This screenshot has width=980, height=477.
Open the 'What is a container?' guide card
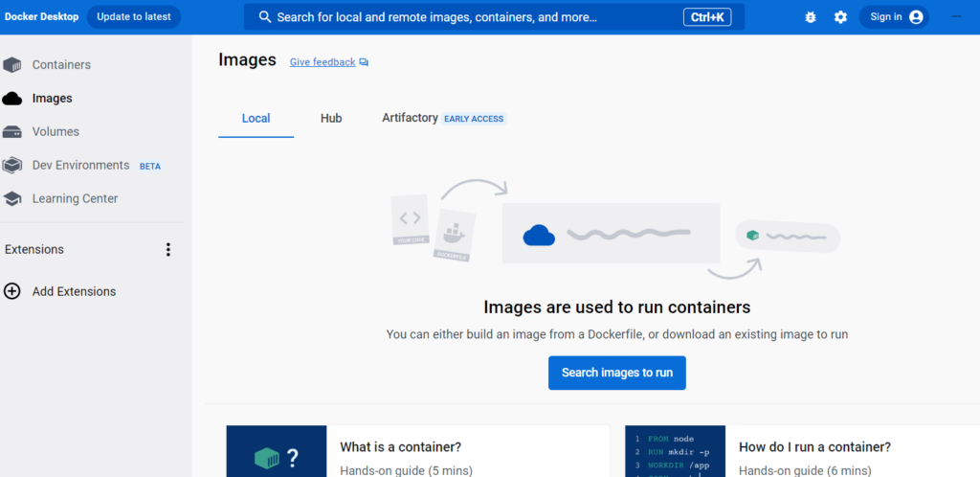pyautogui.click(x=417, y=451)
